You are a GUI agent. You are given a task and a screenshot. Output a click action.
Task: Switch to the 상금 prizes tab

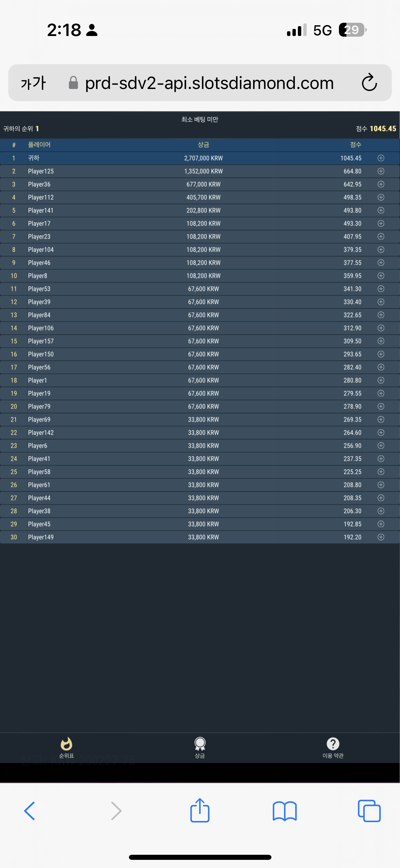pos(200,748)
